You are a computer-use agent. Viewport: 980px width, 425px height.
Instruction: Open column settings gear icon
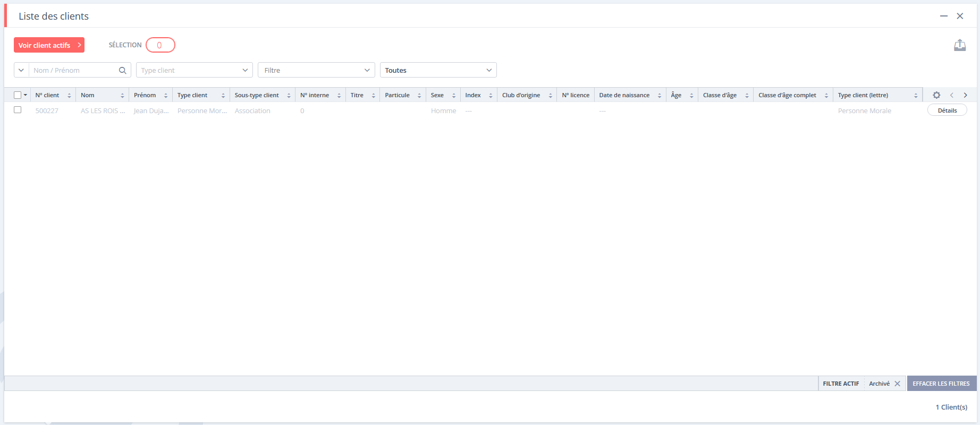936,95
